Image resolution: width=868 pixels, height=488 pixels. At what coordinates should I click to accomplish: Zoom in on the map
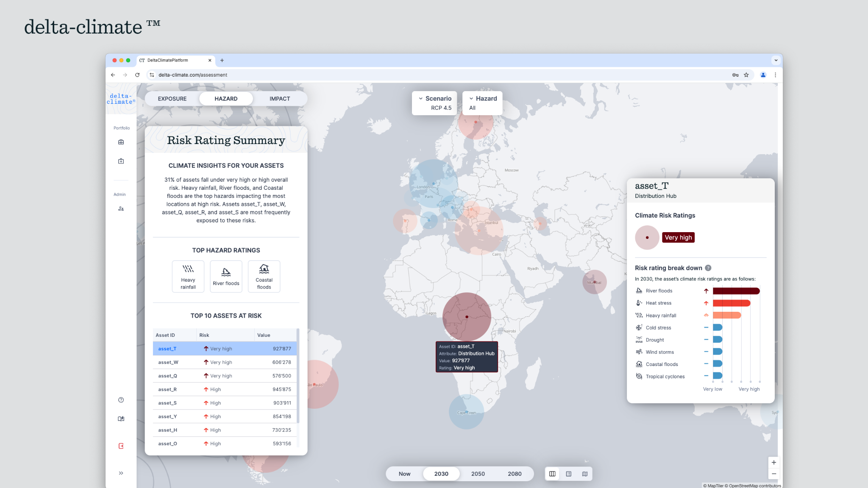coord(774,463)
